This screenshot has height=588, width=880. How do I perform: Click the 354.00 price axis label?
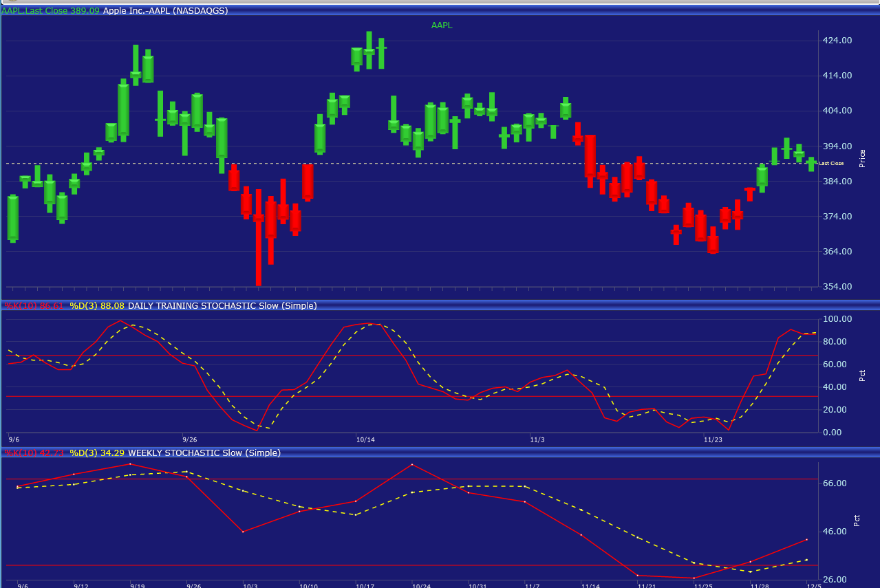tap(837, 286)
